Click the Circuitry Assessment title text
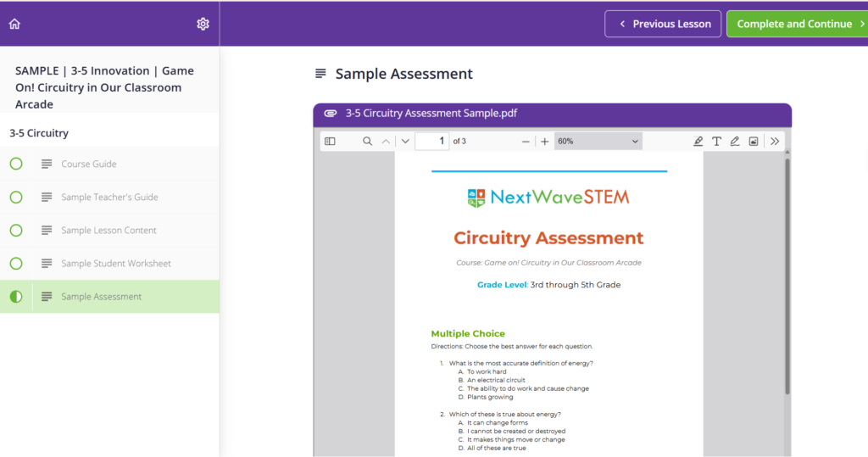The image size is (868, 457). pyautogui.click(x=548, y=237)
